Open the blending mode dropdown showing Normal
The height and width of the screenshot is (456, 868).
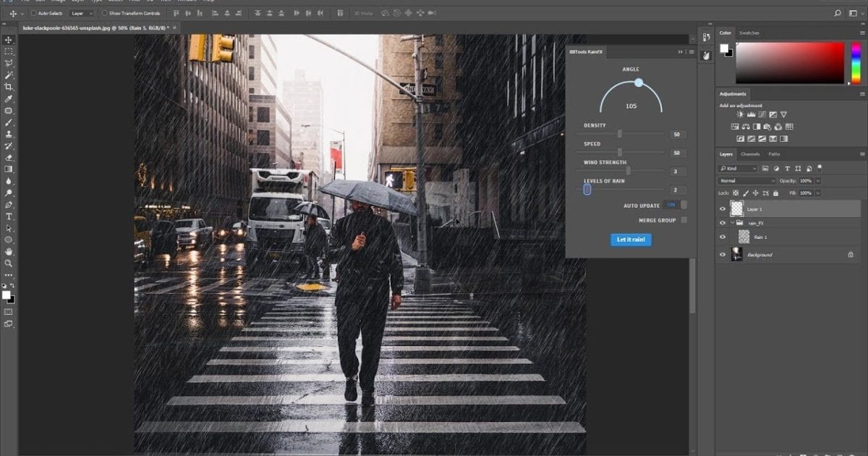tap(745, 180)
